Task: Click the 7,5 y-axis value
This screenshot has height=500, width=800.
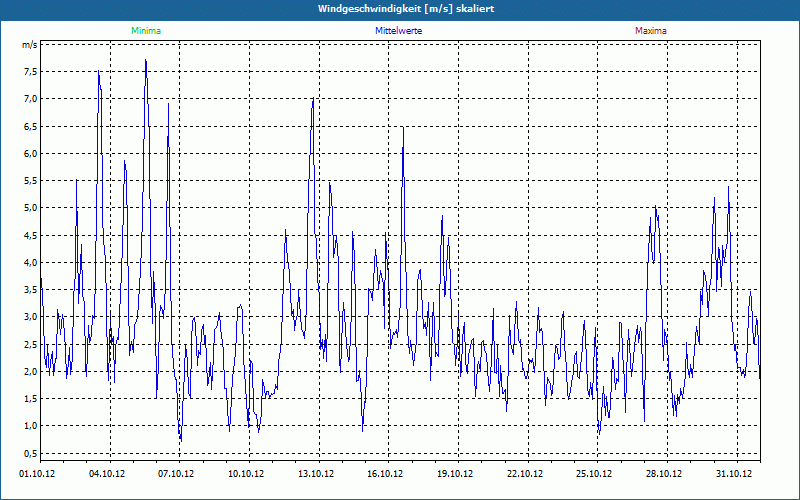Action: click(31, 72)
